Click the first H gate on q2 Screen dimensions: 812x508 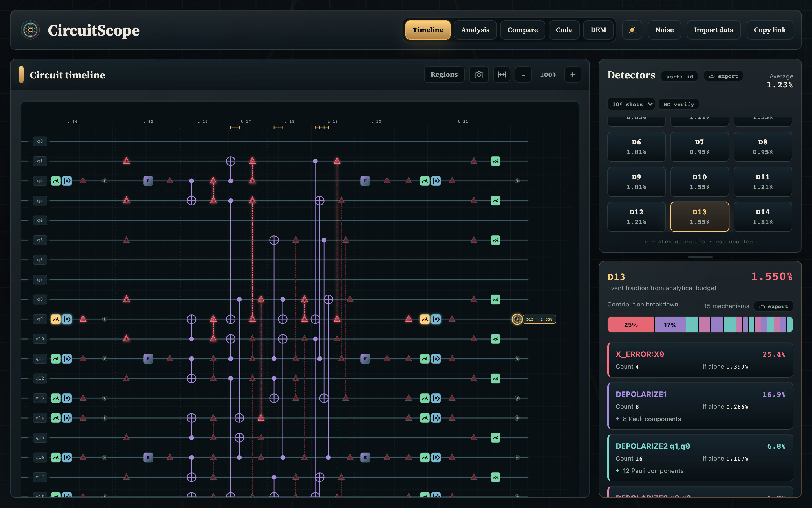148,181
